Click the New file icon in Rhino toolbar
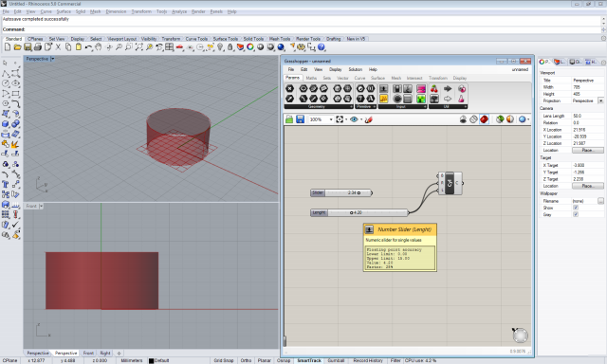The image size is (607, 364). 8,47
